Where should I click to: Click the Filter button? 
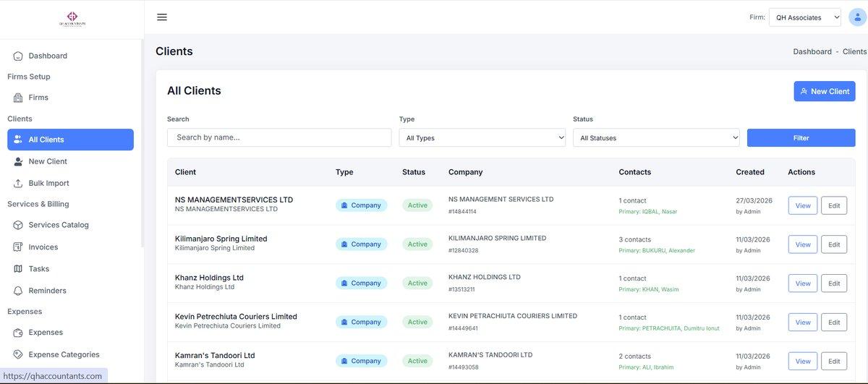point(801,137)
